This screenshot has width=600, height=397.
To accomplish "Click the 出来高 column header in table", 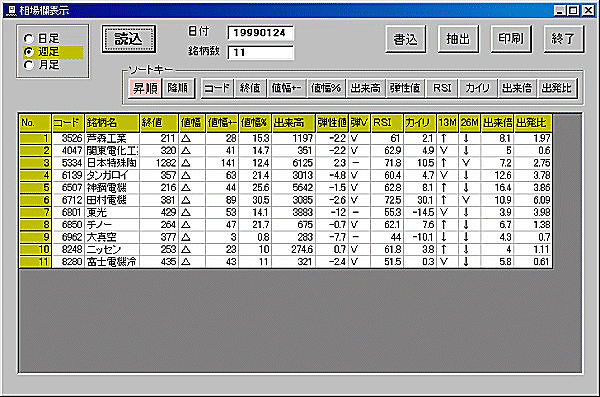I will (x=293, y=123).
